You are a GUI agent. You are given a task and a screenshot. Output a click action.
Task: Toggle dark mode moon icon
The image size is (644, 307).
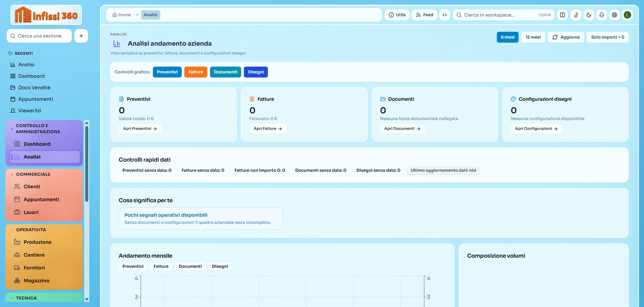(589, 15)
